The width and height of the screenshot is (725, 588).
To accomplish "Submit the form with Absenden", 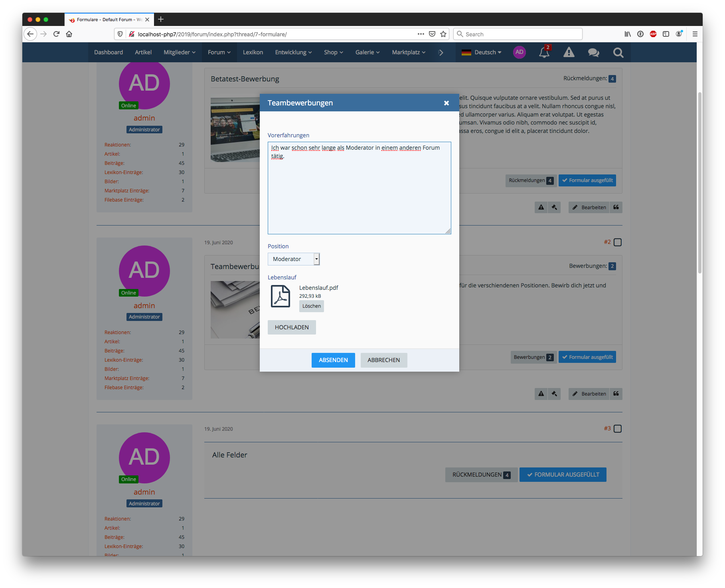I will 333,360.
